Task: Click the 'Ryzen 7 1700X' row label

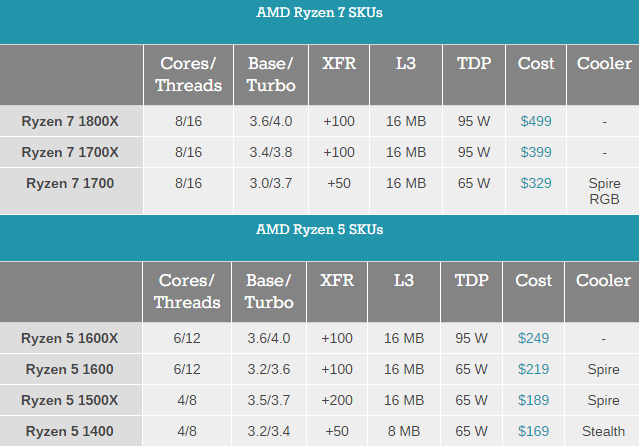Action: tap(70, 152)
